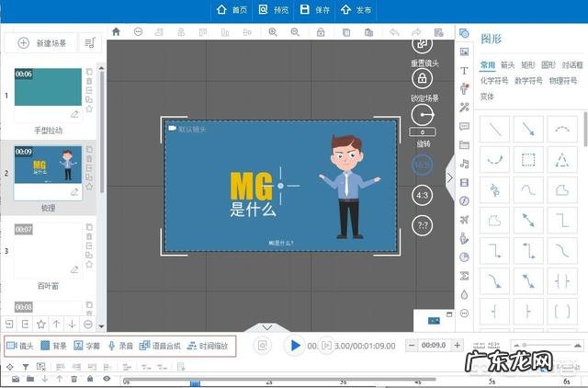Select the 4:3 aspect ratio option
The height and width of the screenshot is (388, 588).
click(x=422, y=195)
